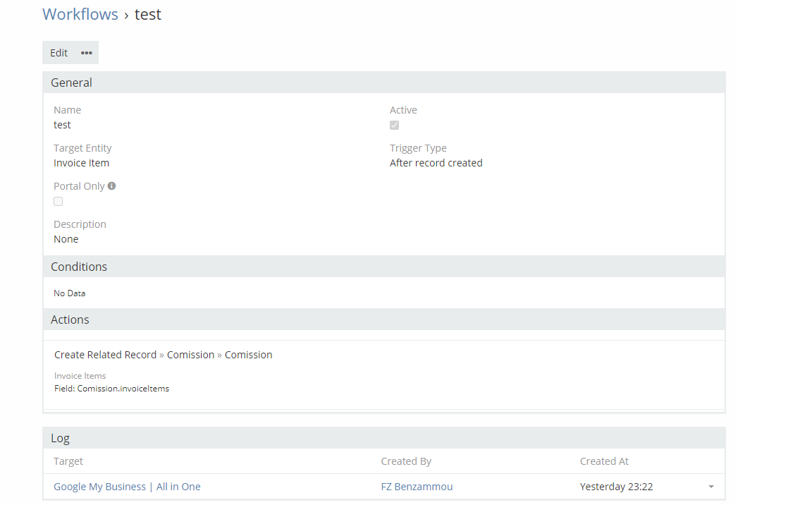Enable the Portal Only checkbox

pyautogui.click(x=59, y=201)
